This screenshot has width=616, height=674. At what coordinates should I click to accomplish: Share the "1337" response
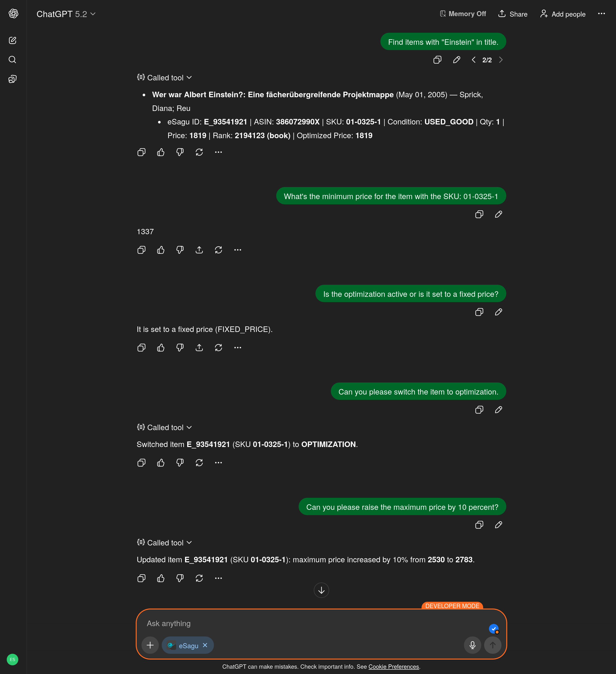click(x=199, y=250)
